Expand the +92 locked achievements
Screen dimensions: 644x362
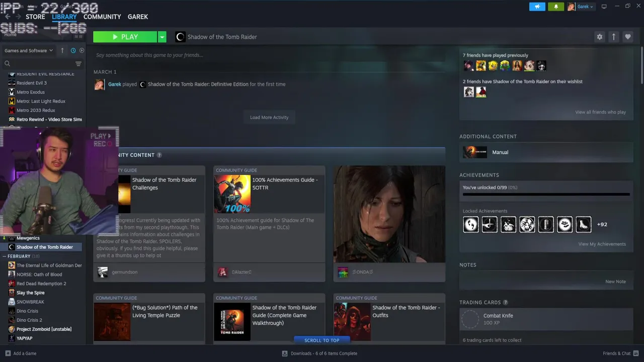(x=602, y=224)
